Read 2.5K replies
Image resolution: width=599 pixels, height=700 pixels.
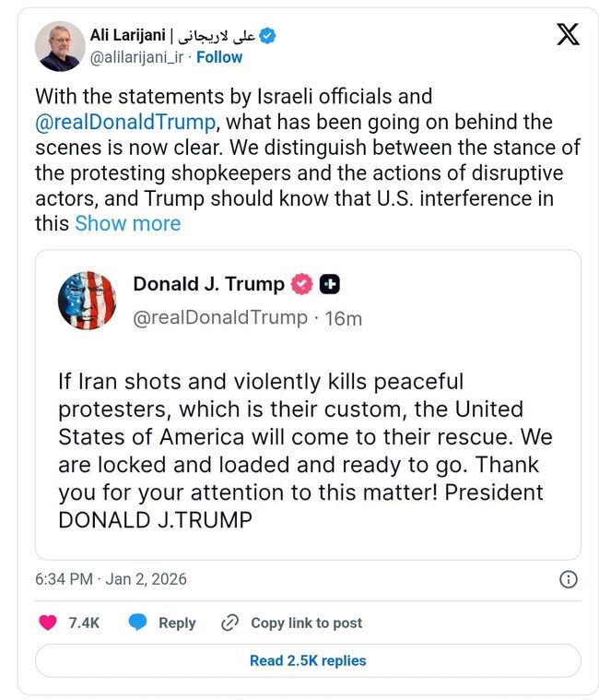pos(308,660)
